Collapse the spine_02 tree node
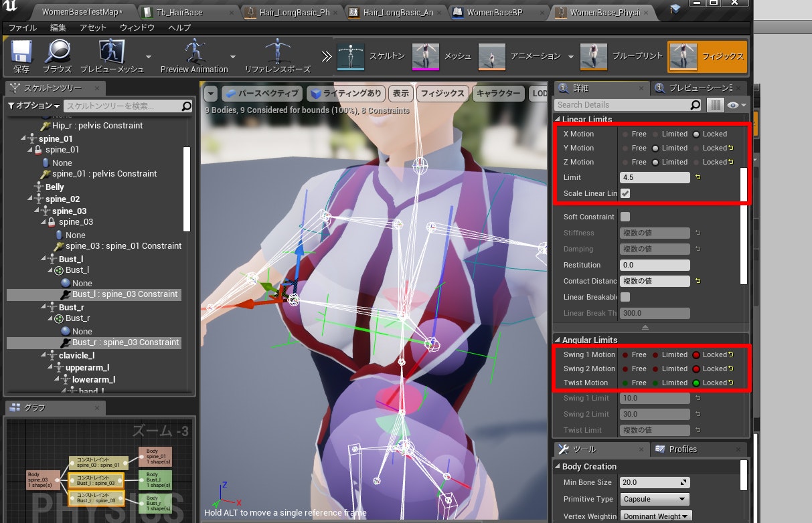The width and height of the screenshot is (812, 523). (x=31, y=199)
